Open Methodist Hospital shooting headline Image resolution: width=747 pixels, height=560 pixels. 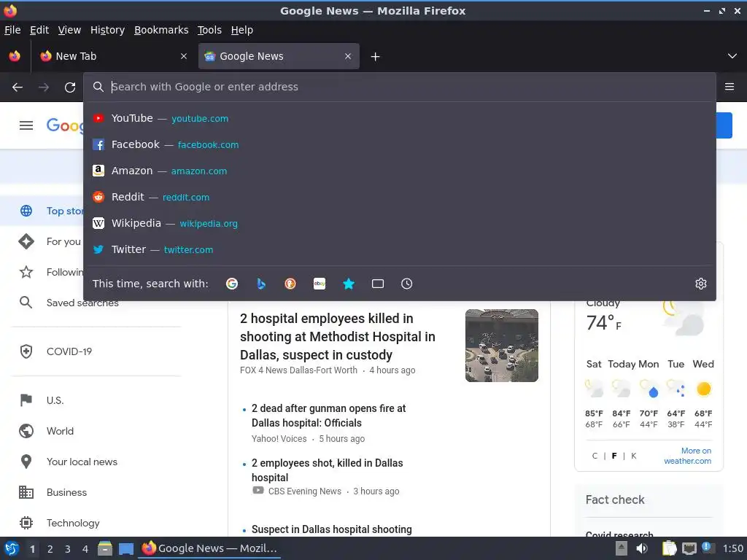[337, 337]
